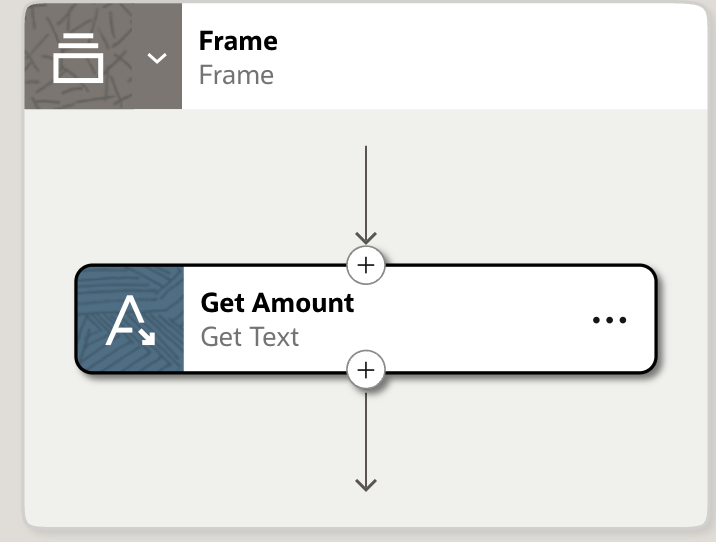The height and width of the screenshot is (542, 716).
Task: Select the connector line leaving Get Amount
Action: point(366,430)
